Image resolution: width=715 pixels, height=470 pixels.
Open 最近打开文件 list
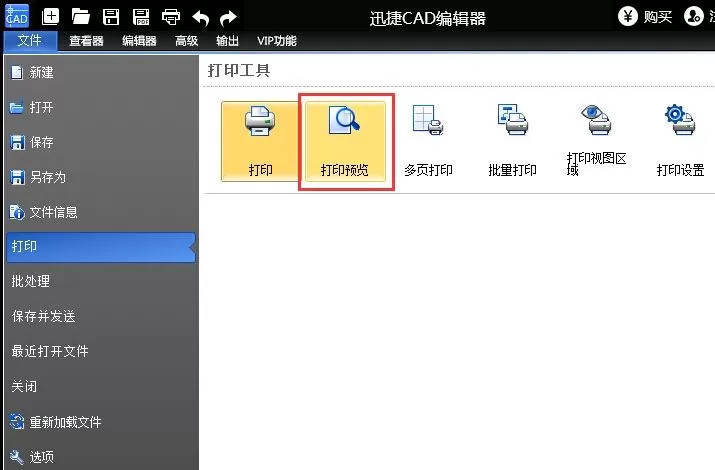pos(101,351)
